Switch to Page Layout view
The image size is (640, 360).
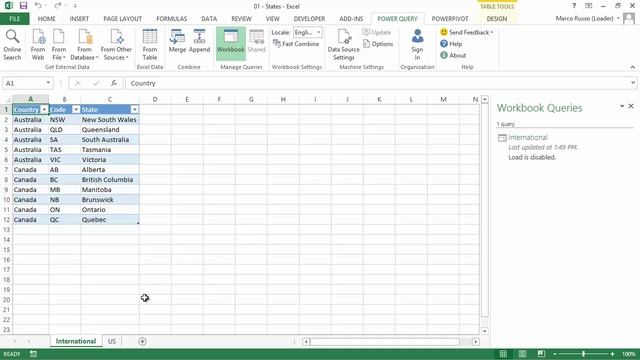pyautogui.click(x=522, y=354)
